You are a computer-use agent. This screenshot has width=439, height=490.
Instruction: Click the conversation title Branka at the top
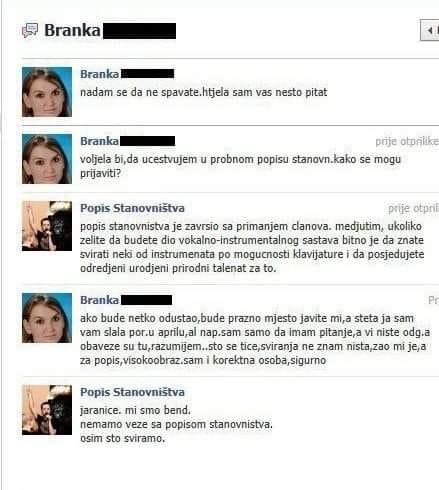pos(72,31)
